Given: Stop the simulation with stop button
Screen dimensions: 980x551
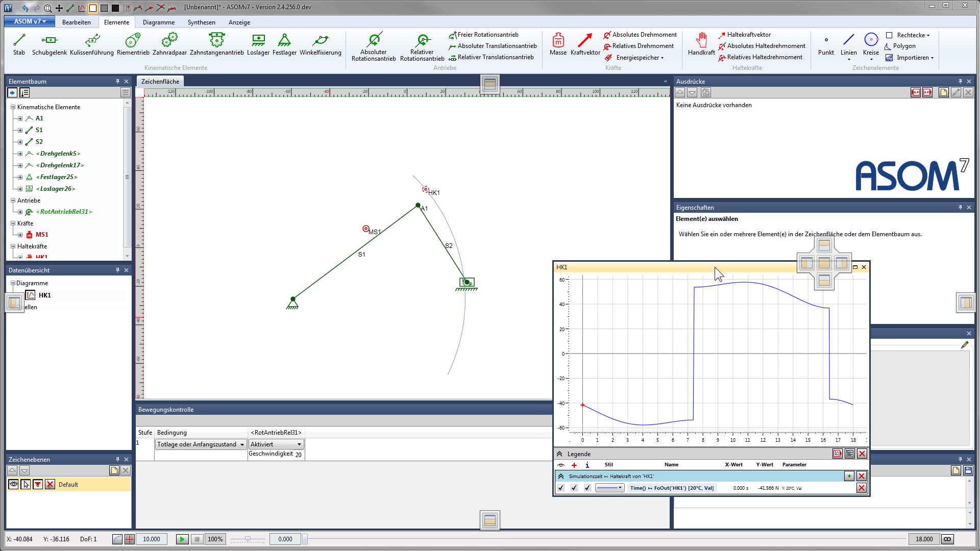Looking at the screenshot, I should (197, 539).
